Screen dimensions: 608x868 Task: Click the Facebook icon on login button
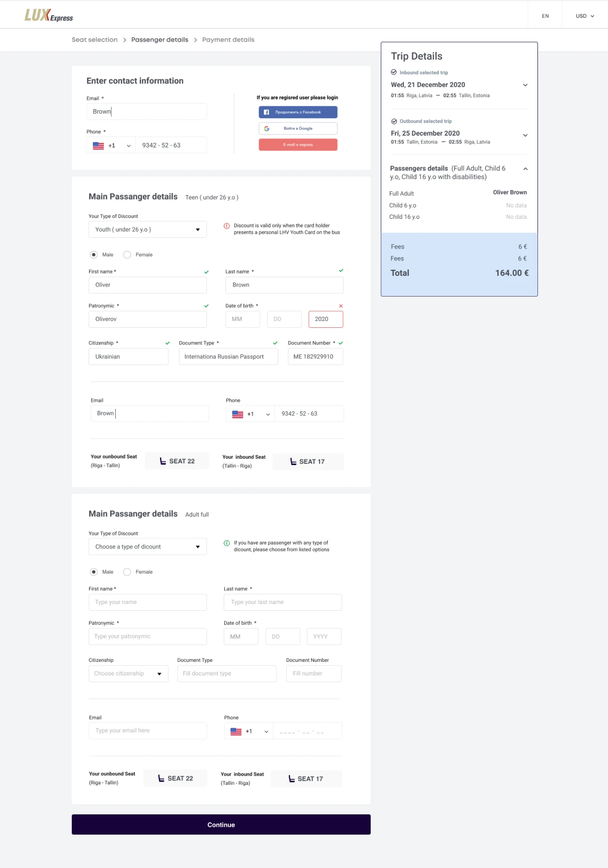click(x=266, y=112)
